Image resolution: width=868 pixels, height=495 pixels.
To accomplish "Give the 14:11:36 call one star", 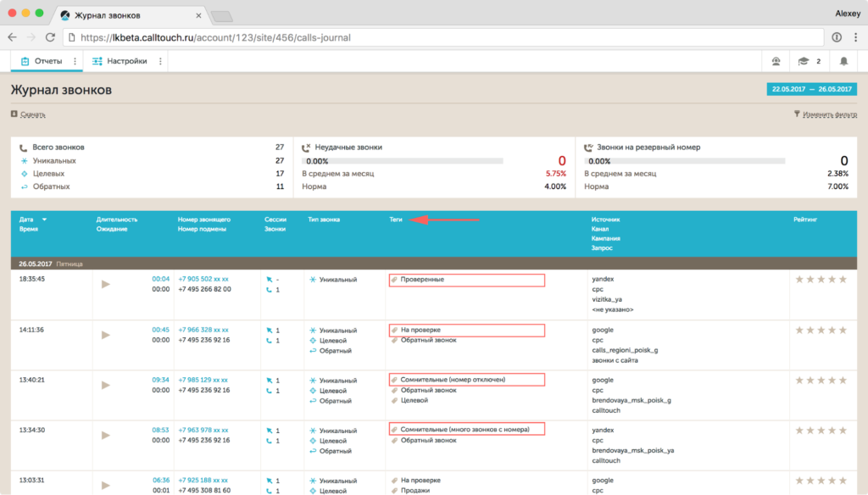I will [798, 330].
